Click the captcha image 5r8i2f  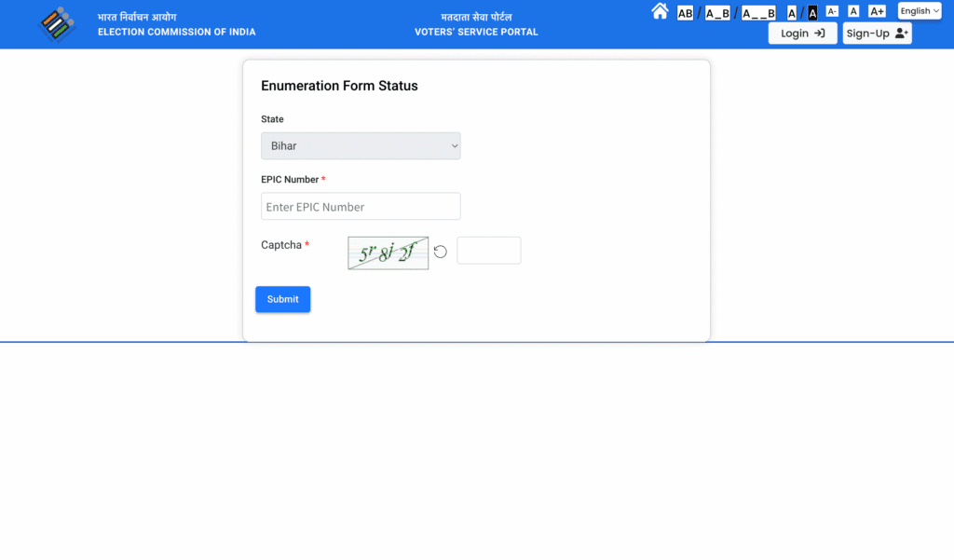click(388, 253)
